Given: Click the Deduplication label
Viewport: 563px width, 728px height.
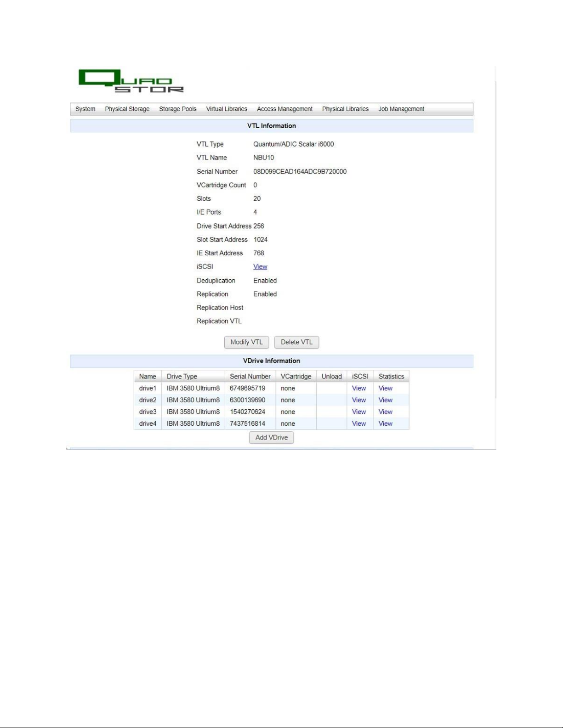Looking at the screenshot, I should point(216,281).
